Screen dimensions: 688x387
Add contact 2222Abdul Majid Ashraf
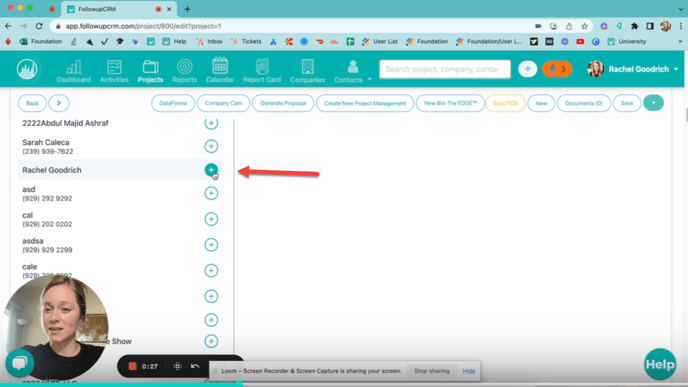pos(211,123)
